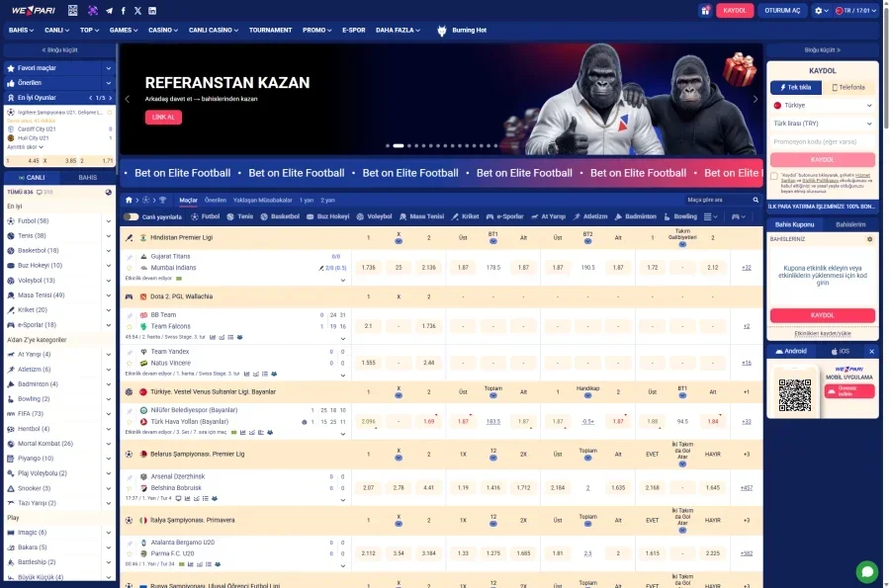Filter live matches by Masa Tenisi
The image size is (890, 588).
point(421,216)
